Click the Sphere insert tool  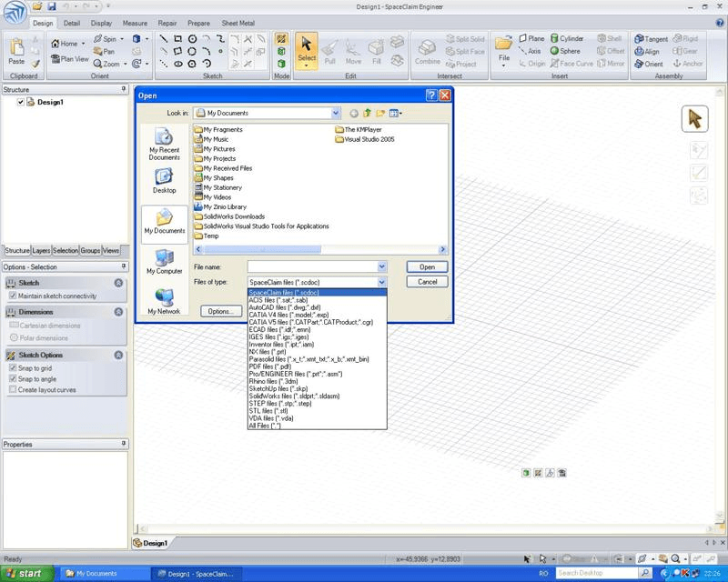point(565,51)
